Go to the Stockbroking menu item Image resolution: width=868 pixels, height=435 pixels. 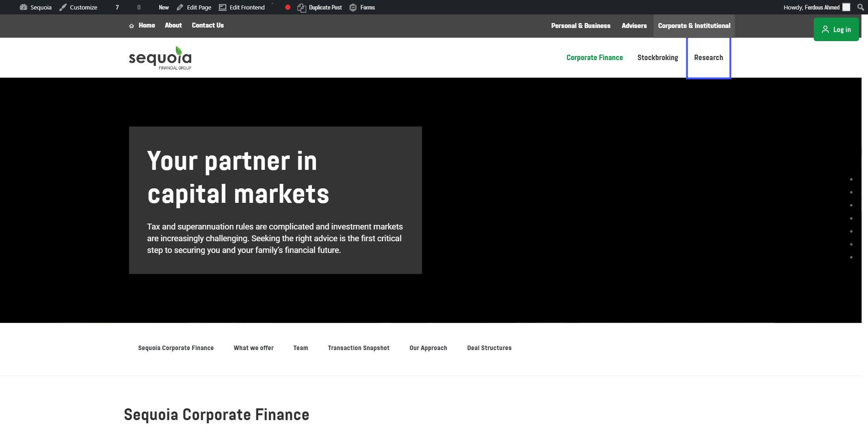tap(657, 58)
